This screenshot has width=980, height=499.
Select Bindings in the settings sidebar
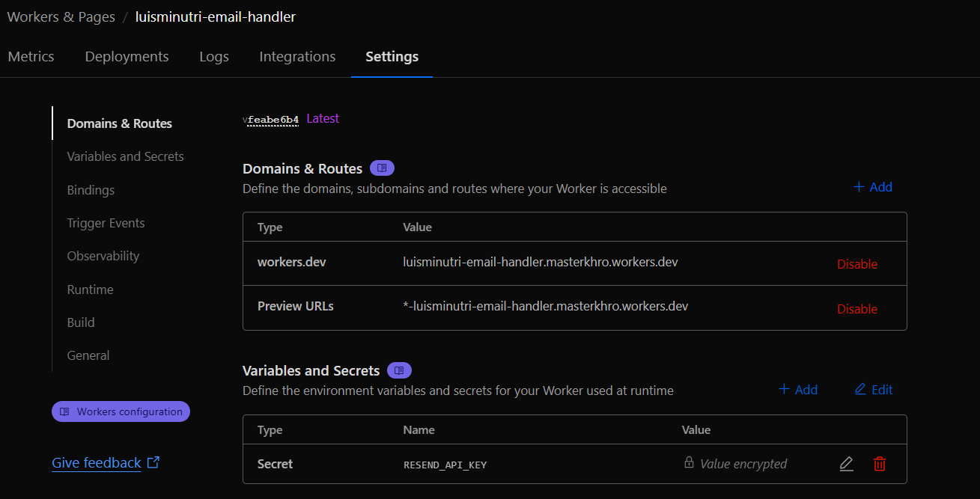tap(91, 190)
